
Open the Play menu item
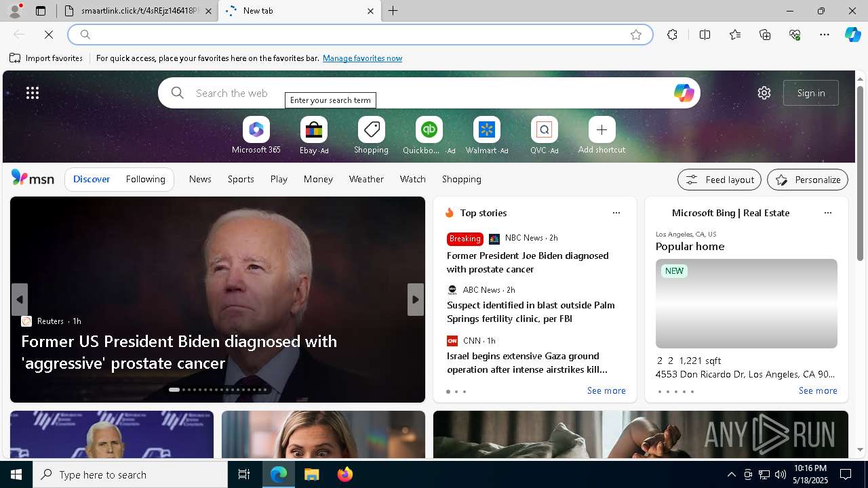279,179
